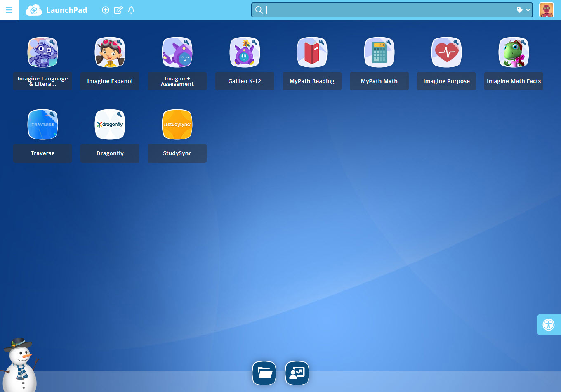
Task: Open the search tag filter dropdown
Action: click(523, 9)
